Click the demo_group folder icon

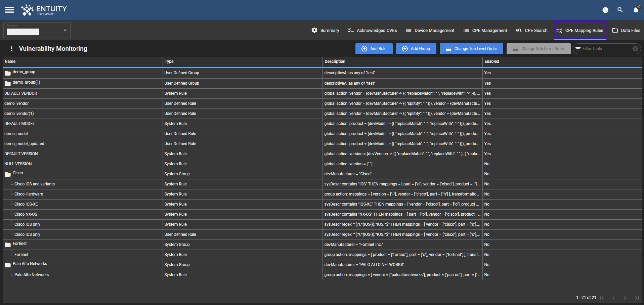point(8,73)
